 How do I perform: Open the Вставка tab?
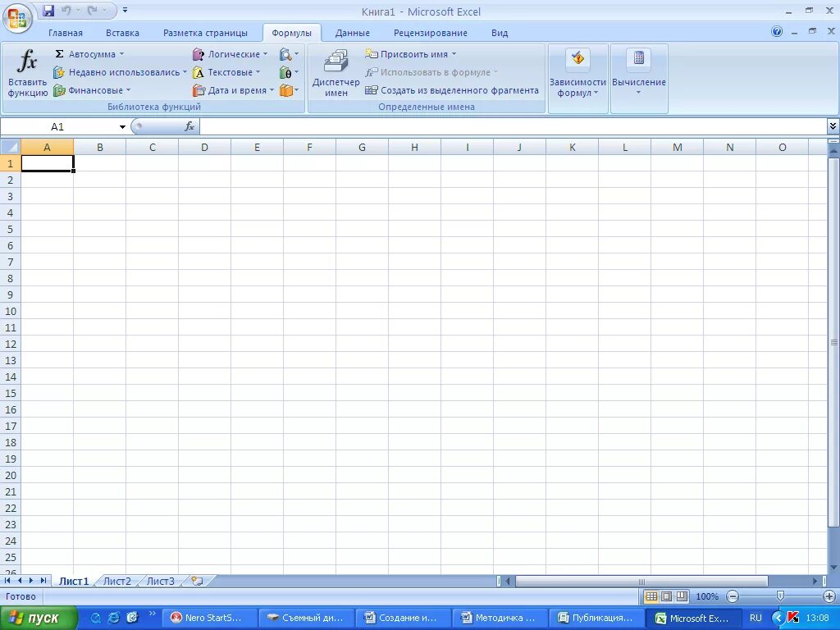pyautogui.click(x=122, y=33)
